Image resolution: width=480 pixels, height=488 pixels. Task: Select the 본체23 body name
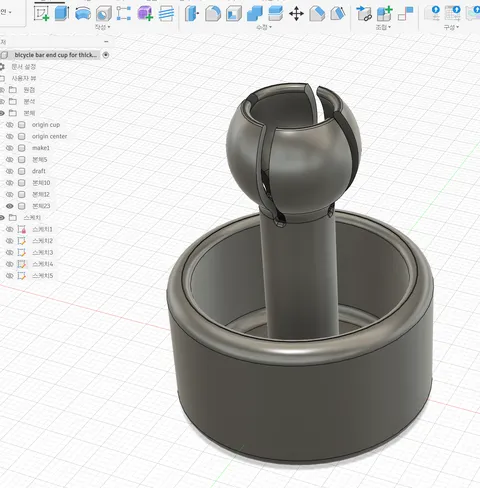coord(41,206)
